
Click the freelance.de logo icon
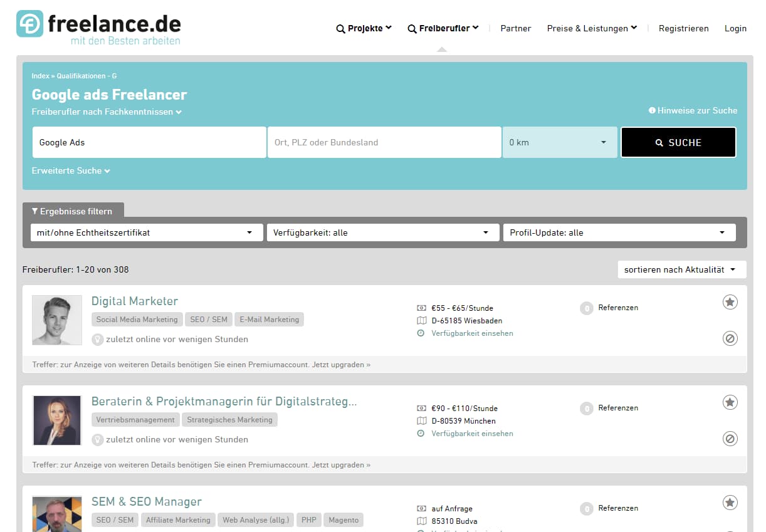29,24
